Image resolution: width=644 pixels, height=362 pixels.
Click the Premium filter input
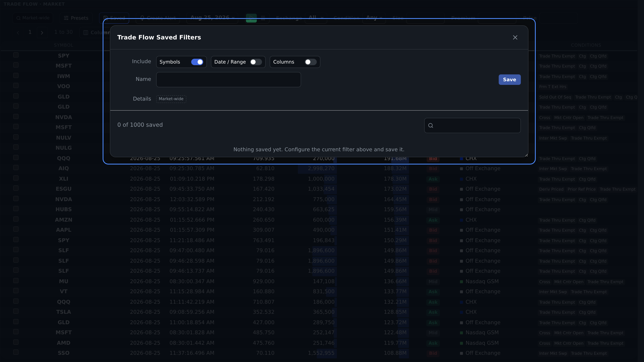point(497,18)
